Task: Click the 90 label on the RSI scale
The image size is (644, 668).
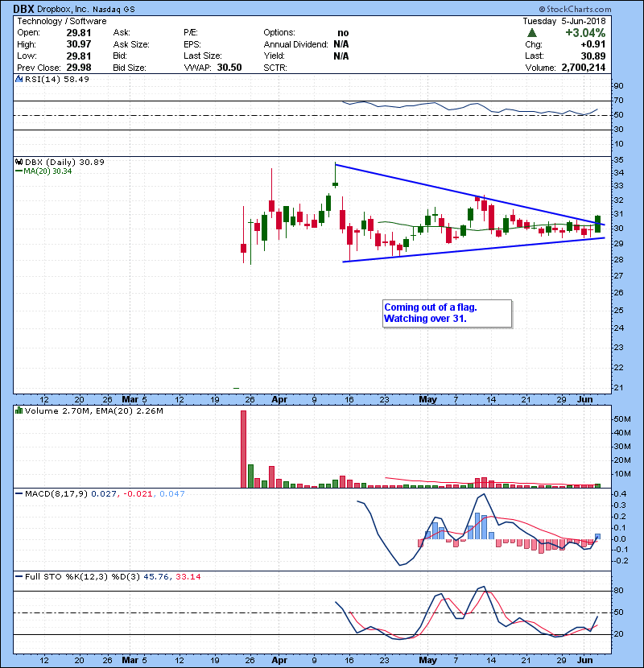Action: coord(618,85)
